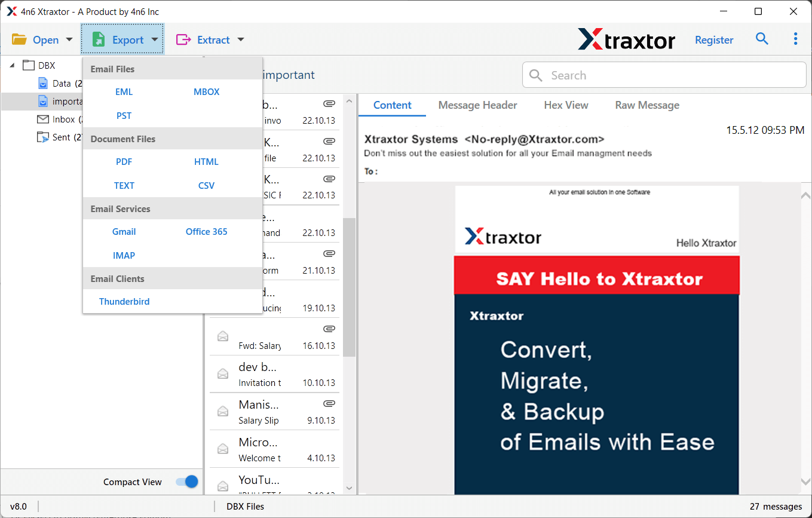
Task: Open the Fwd: Salary email dated 16.10.13
Action: 275,337
